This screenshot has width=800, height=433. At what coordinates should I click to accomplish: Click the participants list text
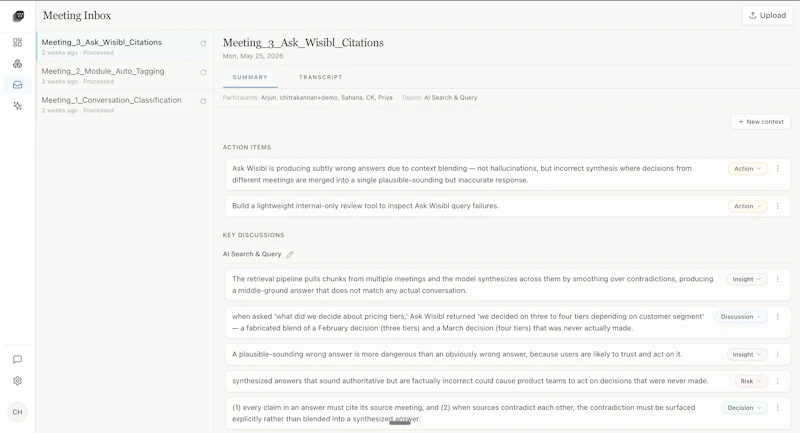click(327, 97)
